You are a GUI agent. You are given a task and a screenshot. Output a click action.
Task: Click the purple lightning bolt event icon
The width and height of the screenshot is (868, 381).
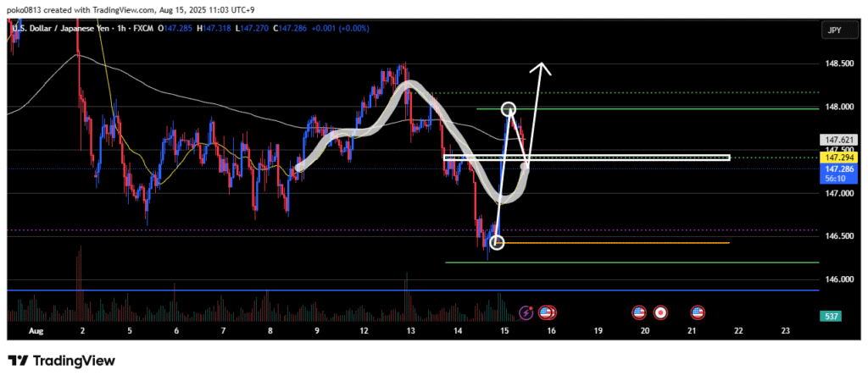point(527,312)
